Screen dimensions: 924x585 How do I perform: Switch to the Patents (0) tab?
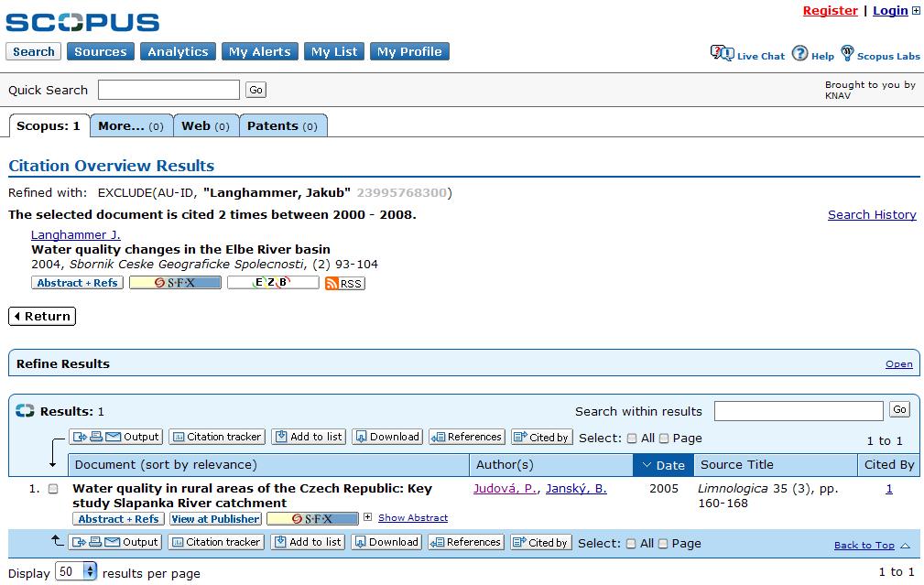click(283, 126)
